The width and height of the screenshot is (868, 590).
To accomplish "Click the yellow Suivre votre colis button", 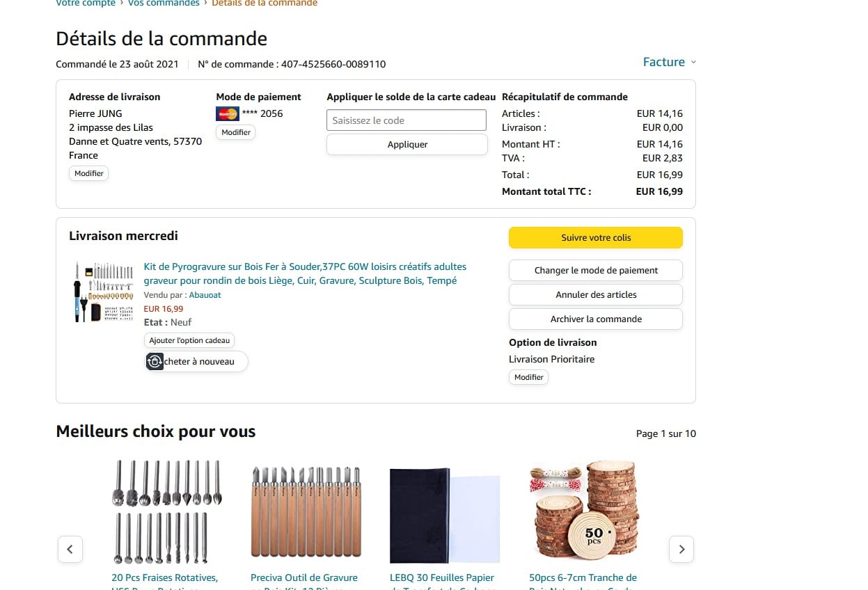I will 596,238.
